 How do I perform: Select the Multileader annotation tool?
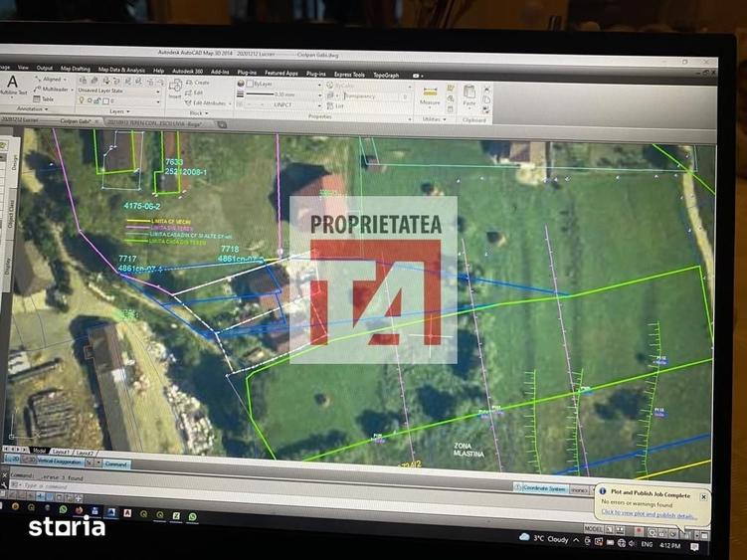[x=52, y=90]
